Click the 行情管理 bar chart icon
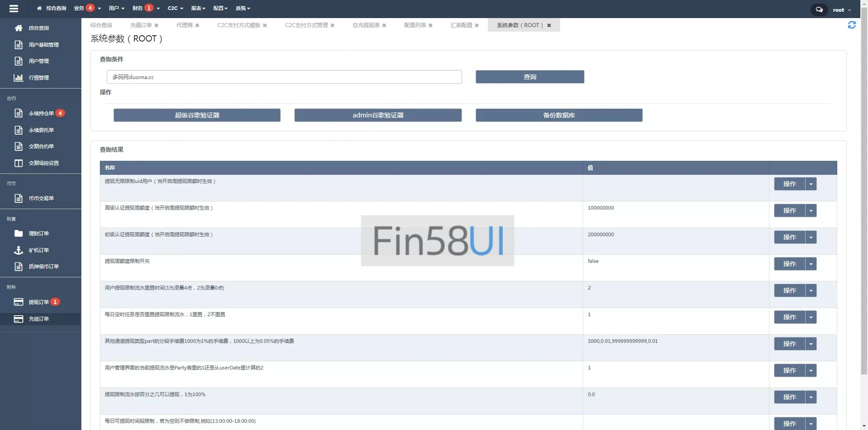This screenshot has height=430, width=868. tap(19, 78)
